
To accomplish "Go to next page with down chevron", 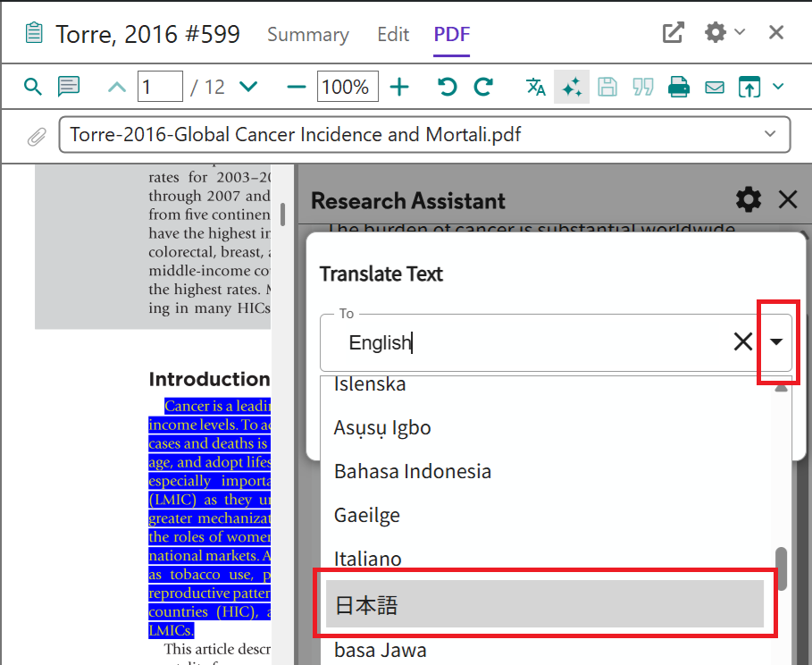I will pyautogui.click(x=248, y=87).
